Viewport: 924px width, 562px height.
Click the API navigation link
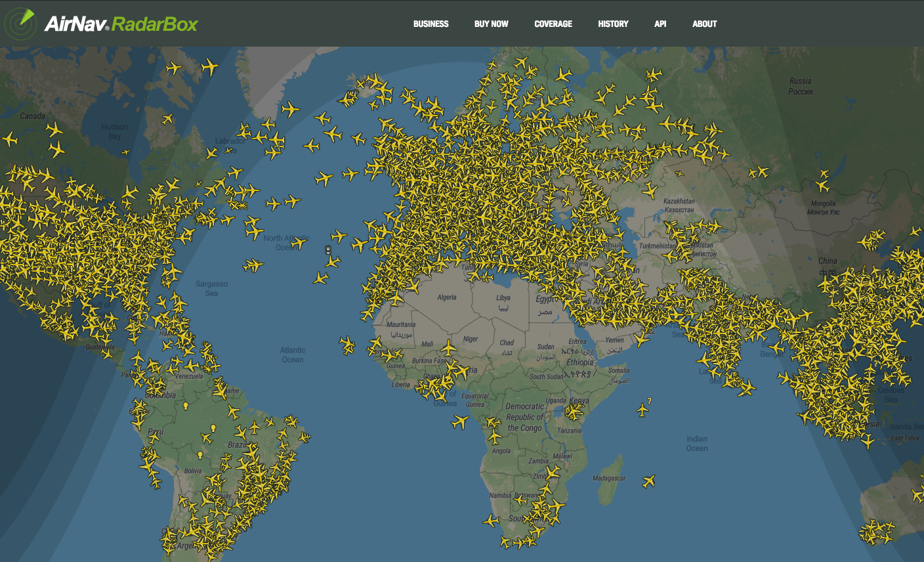click(x=660, y=24)
